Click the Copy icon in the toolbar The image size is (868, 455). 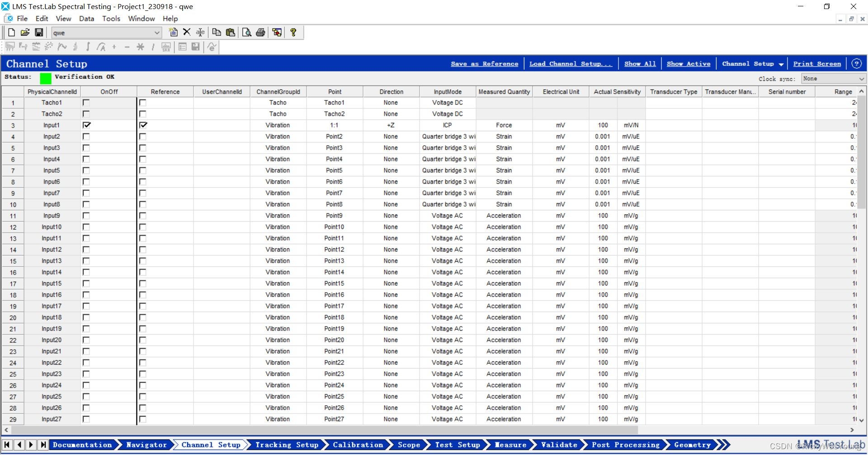tap(217, 33)
